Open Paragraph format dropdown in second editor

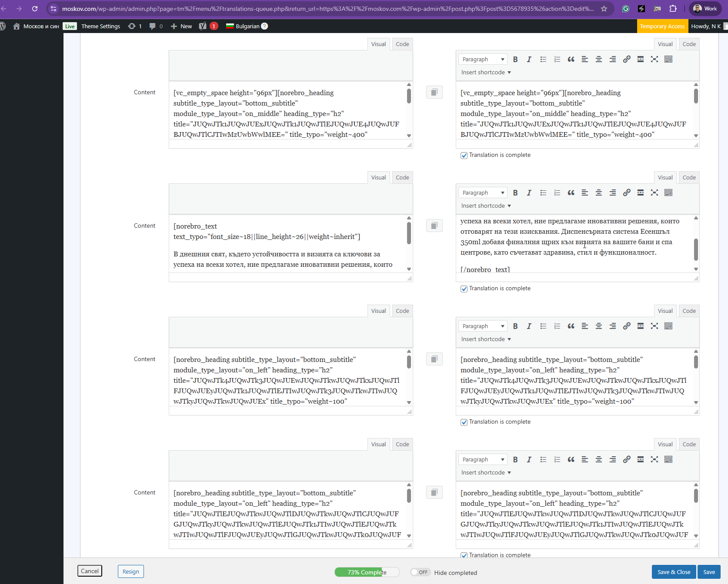pos(483,192)
